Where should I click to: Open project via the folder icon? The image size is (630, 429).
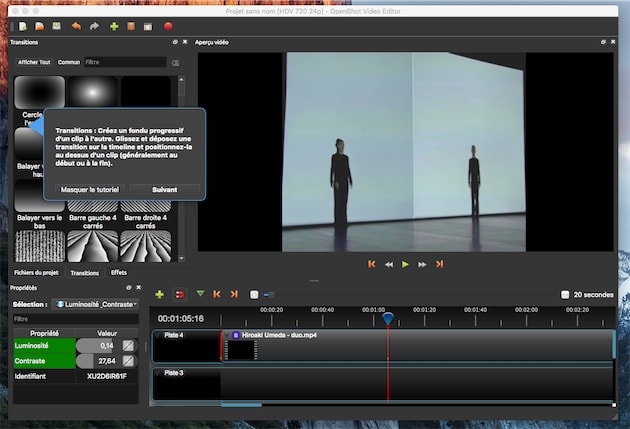[40, 27]
